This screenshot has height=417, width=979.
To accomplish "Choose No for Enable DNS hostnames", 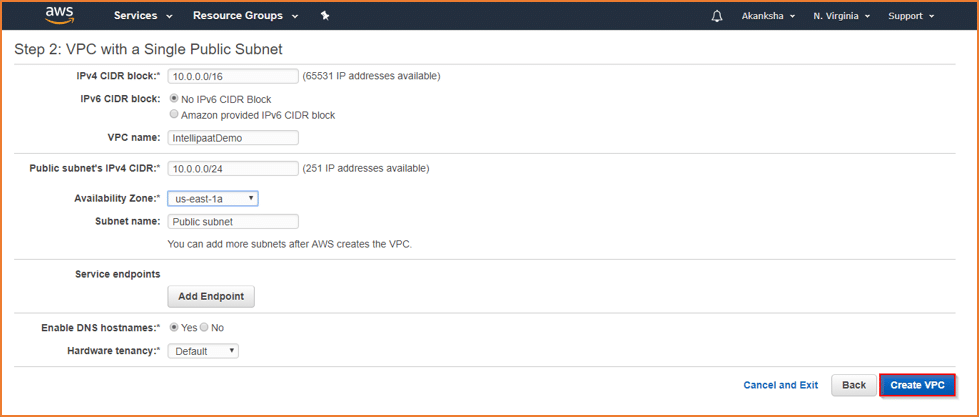I will 204,327.
